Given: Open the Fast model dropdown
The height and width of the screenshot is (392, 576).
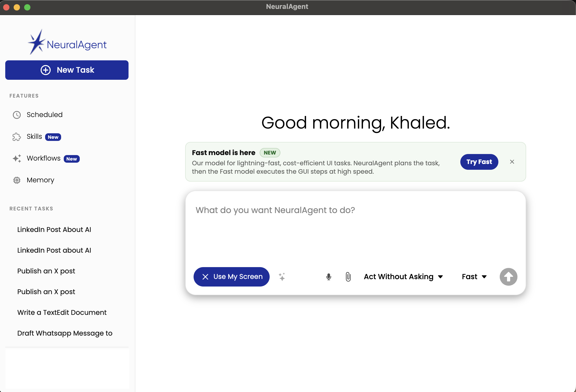Looking at the screenshot, I should tap(474, 277).
